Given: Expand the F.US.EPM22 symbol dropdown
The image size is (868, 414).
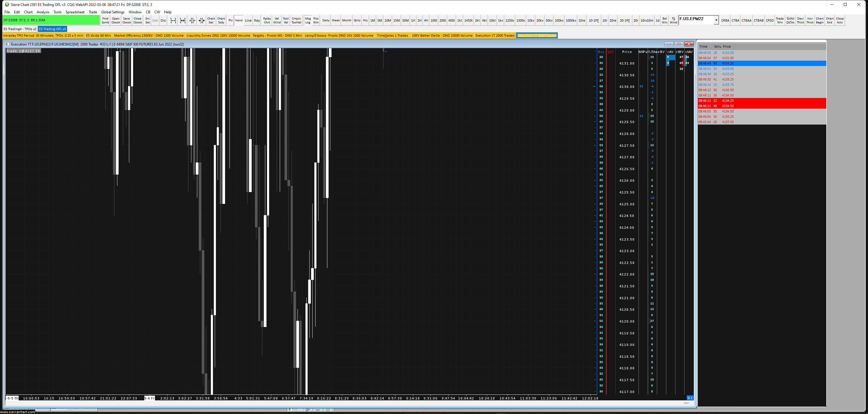Looking at the screenshot, I should coord(716,20).
